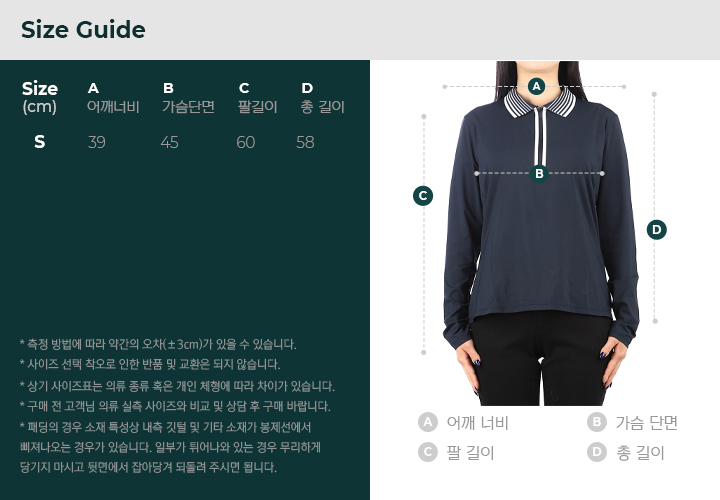
Task: Click the total length value 58
Action: coord(305,142)
